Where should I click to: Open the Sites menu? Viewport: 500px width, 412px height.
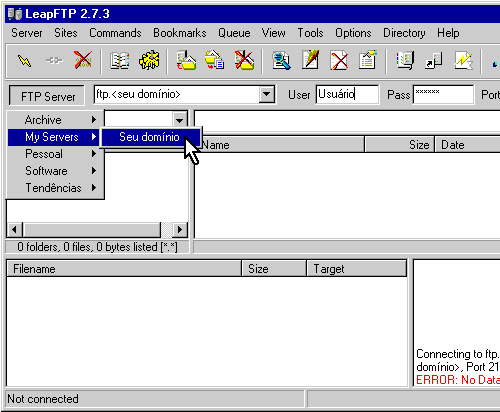coord(66,33)
